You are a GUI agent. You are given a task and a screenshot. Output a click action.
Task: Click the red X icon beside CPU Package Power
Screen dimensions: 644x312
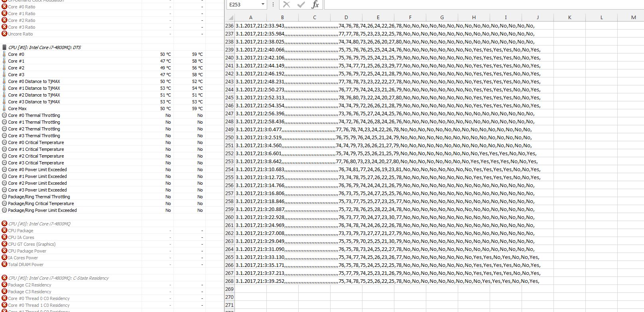pyautogui.click(x=4, y=251)
